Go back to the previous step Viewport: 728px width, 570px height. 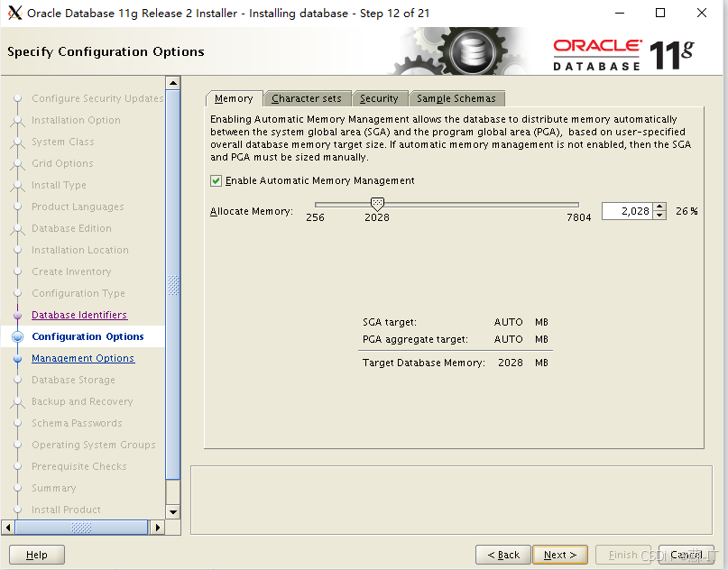[502, 555]
